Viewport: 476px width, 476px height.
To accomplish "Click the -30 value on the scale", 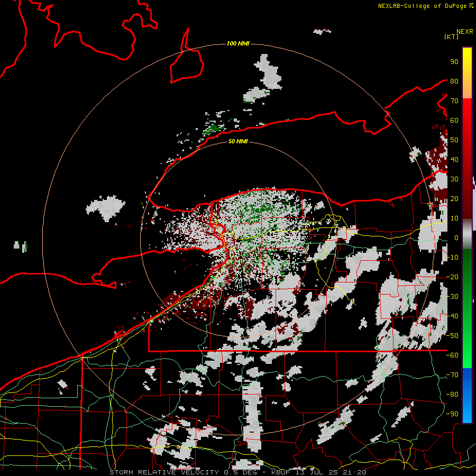I will 452,297.
